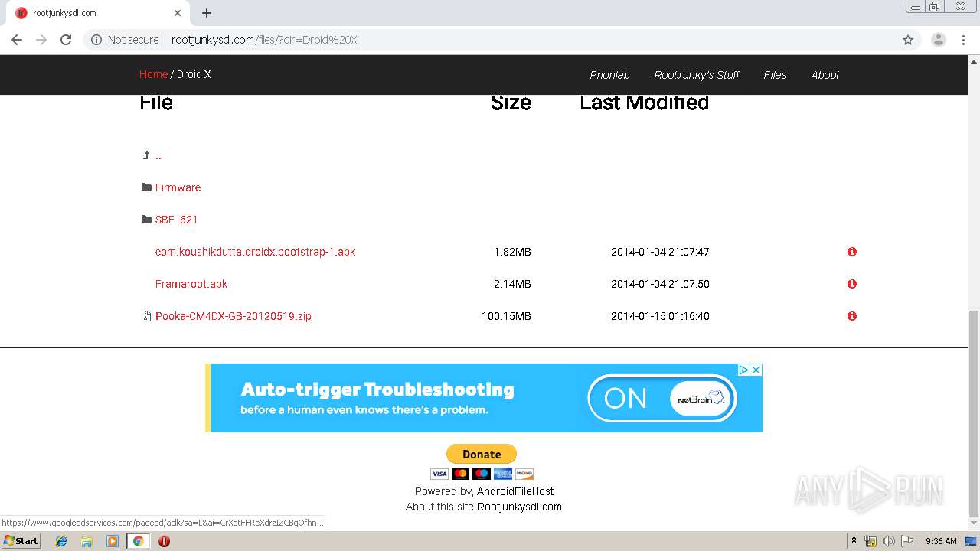The image size is (980, 551).
Task: Reload the page with refresh icon
Action: 66,40
